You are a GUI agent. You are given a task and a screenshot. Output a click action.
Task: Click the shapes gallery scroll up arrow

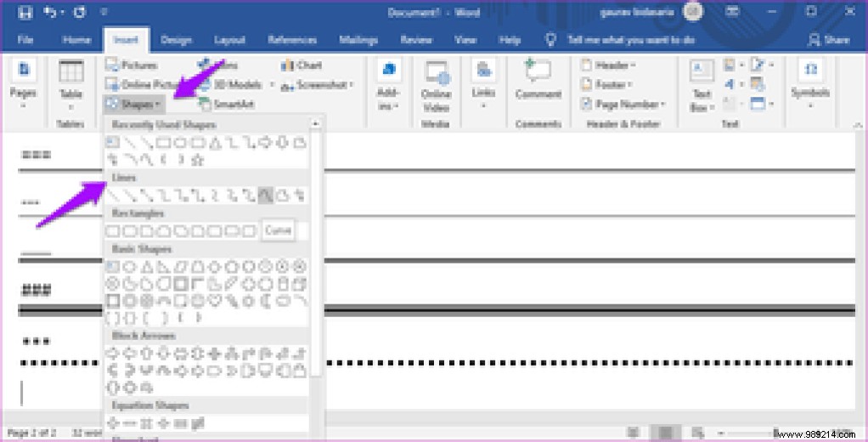pos(316,124)
